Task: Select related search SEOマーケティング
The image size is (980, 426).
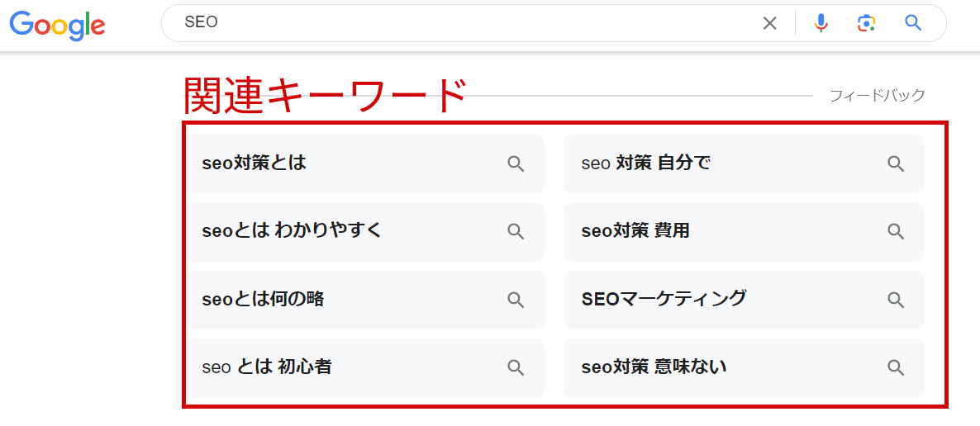Action: tap(744, 300)
